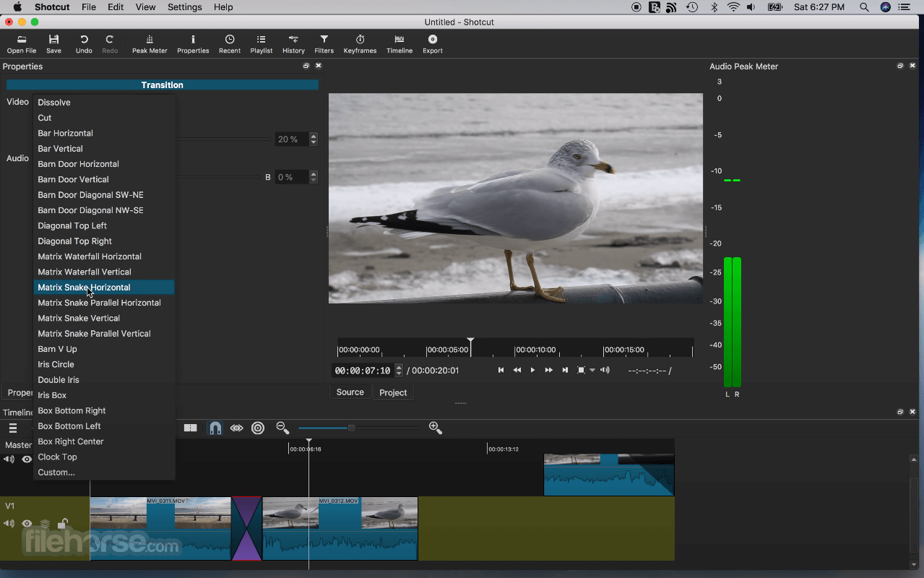Hide the Master track with eye icon
Screen dimensions: 924x578
click(27, 460)
